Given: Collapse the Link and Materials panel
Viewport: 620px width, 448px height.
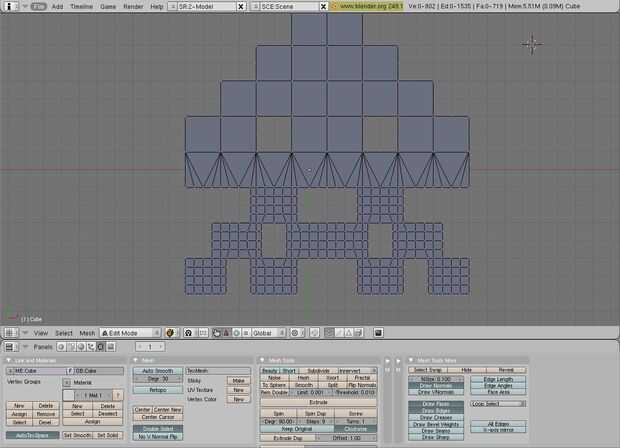Looking at the screenshot, I should tap(8, 360).
